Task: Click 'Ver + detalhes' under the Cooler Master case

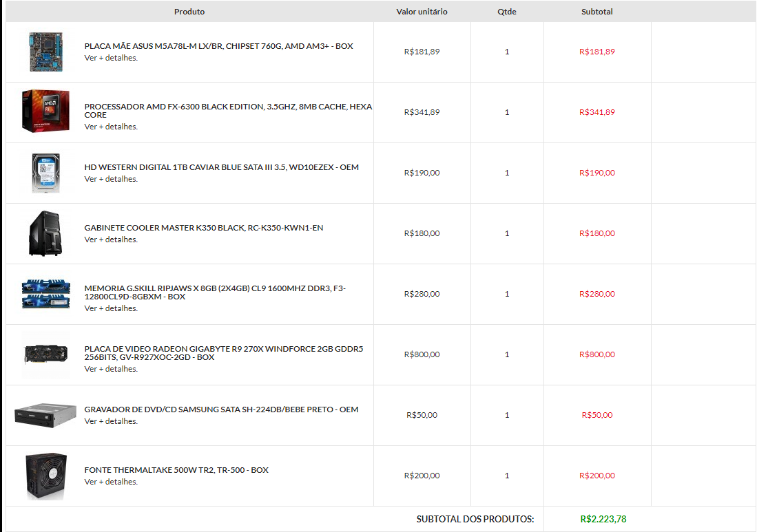Action: [x=111, y=240]
